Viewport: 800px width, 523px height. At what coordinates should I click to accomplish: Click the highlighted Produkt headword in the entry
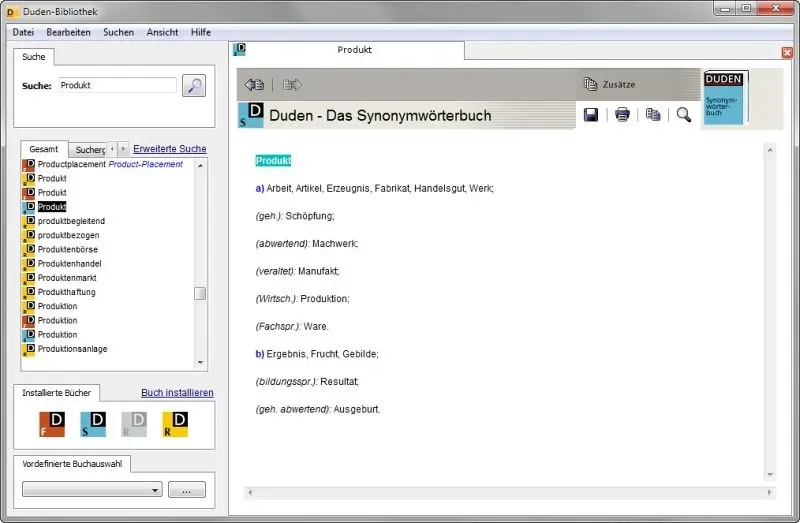click(x=273, y=161)
